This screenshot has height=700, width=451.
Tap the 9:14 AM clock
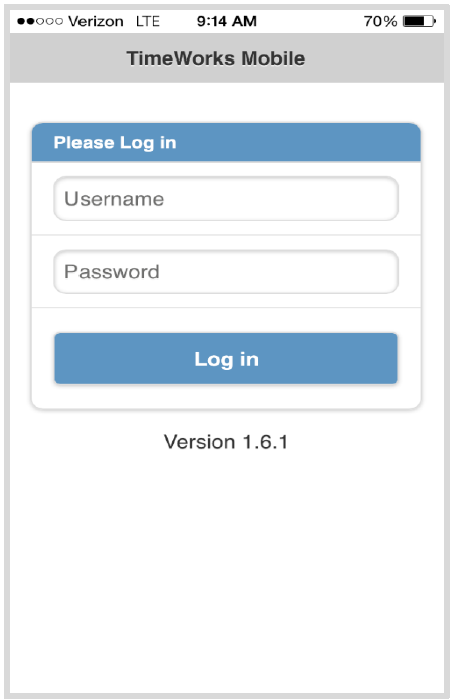coord(227,21)
